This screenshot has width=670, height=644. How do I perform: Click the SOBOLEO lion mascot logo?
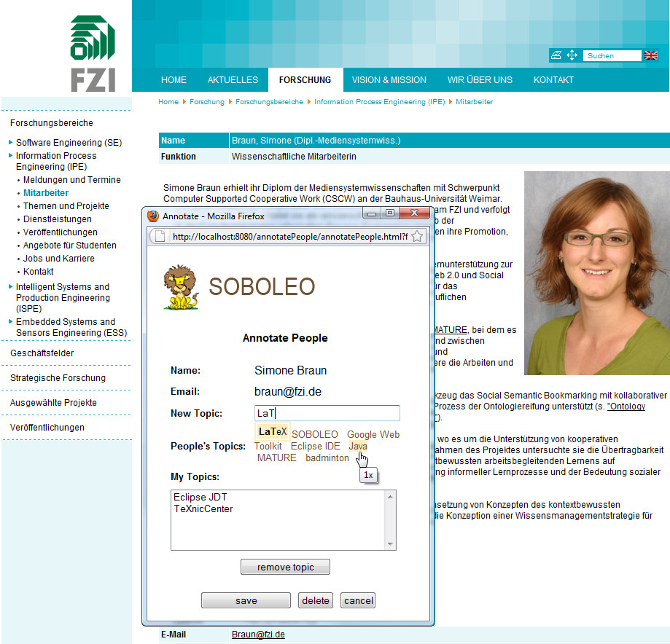point(181,288)
